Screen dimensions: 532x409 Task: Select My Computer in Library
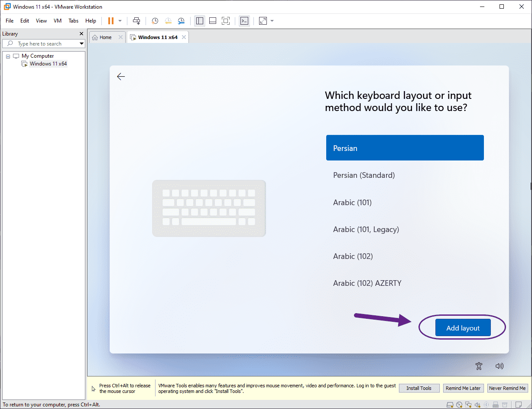tap(38, 56)
